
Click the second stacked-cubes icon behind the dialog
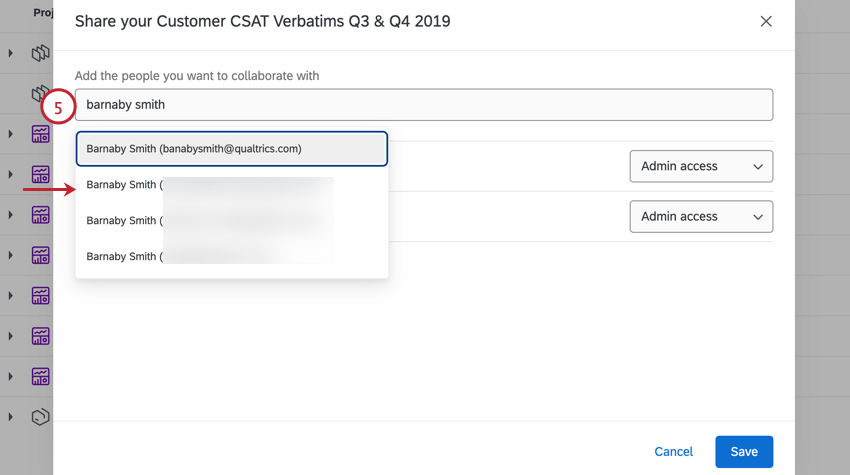coord(38,93)
